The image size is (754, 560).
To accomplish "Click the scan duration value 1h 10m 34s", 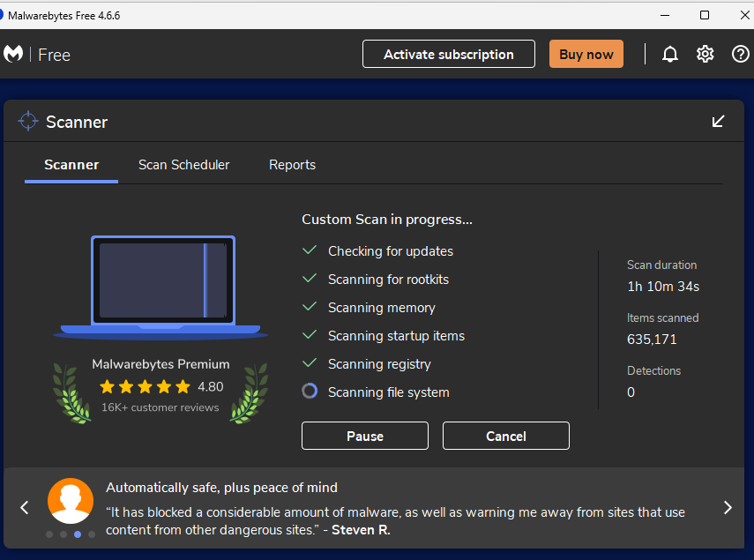I will coord(663,287).
